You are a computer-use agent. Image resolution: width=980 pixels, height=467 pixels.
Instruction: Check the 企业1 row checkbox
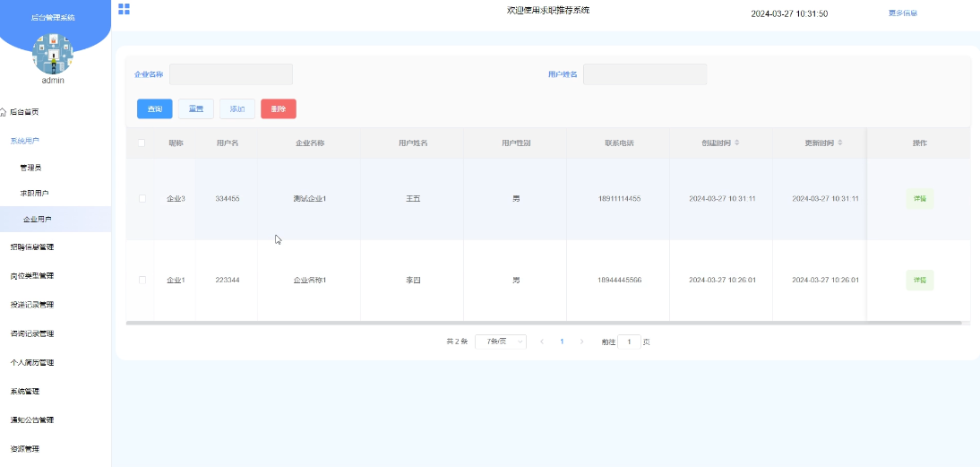click(142, 280)
